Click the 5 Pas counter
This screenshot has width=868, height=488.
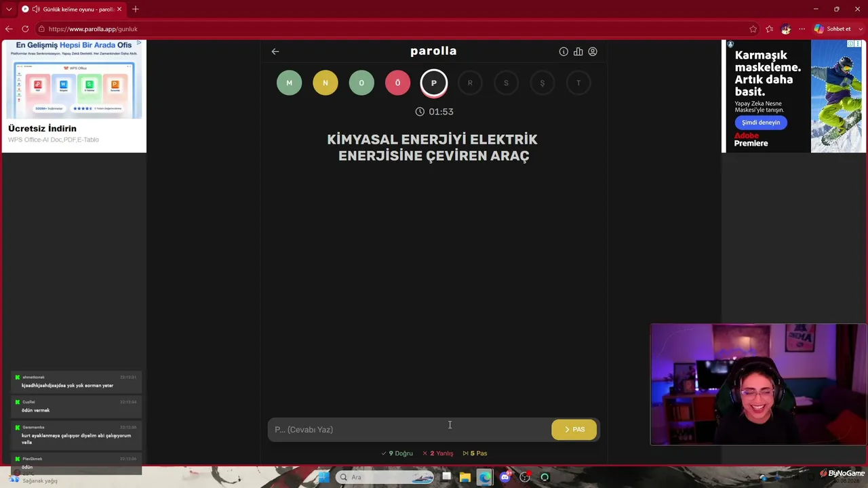(475, 453)
